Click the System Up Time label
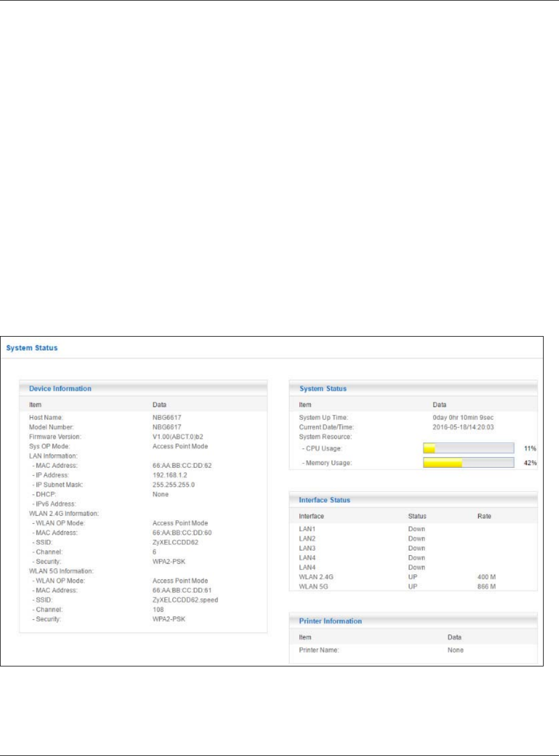The height and width of the screenshot is (756, 559). coord(323,418)
